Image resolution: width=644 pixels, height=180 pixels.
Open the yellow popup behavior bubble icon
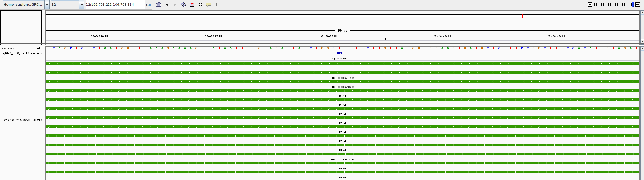[x=208, y=5]
